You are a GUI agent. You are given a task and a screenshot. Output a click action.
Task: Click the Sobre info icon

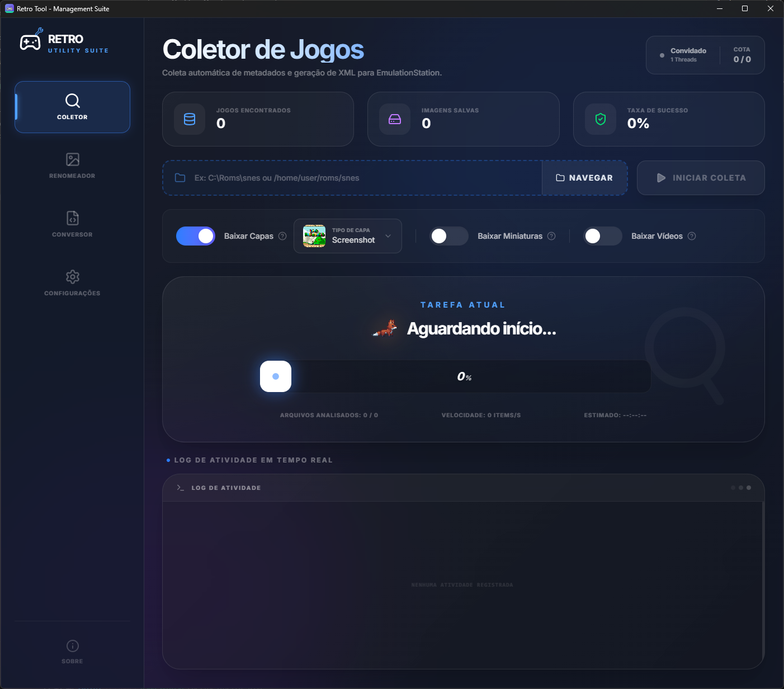click(72, 645)
